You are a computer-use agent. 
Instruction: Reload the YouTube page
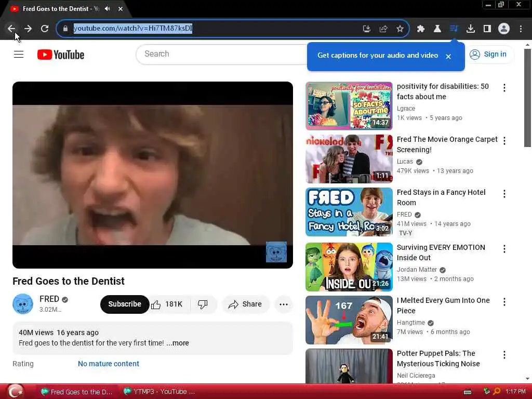coord(45,29)
